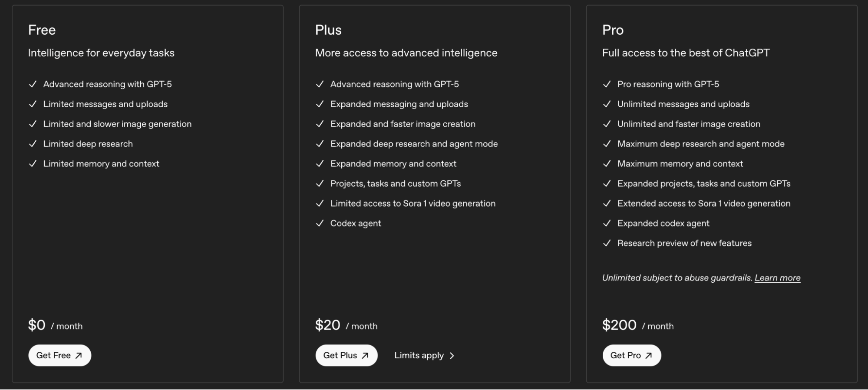Select the Free plan heading
Image resolution: width=868 pixels, height=390 pixels.
click(42, 30)
